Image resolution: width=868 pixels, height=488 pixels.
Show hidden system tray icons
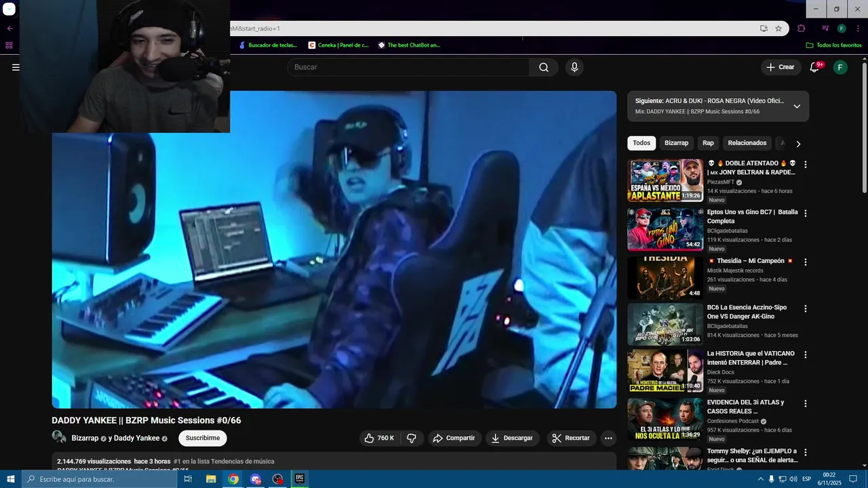759,479
